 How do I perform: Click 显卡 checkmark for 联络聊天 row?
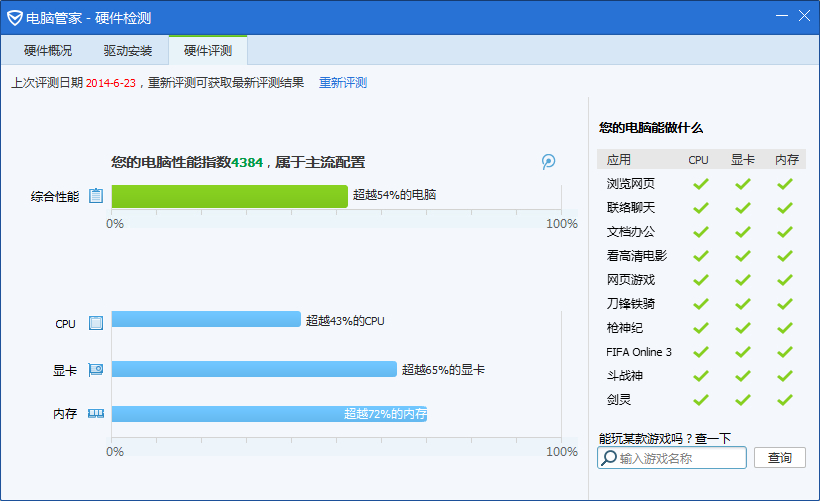(743, 208)
